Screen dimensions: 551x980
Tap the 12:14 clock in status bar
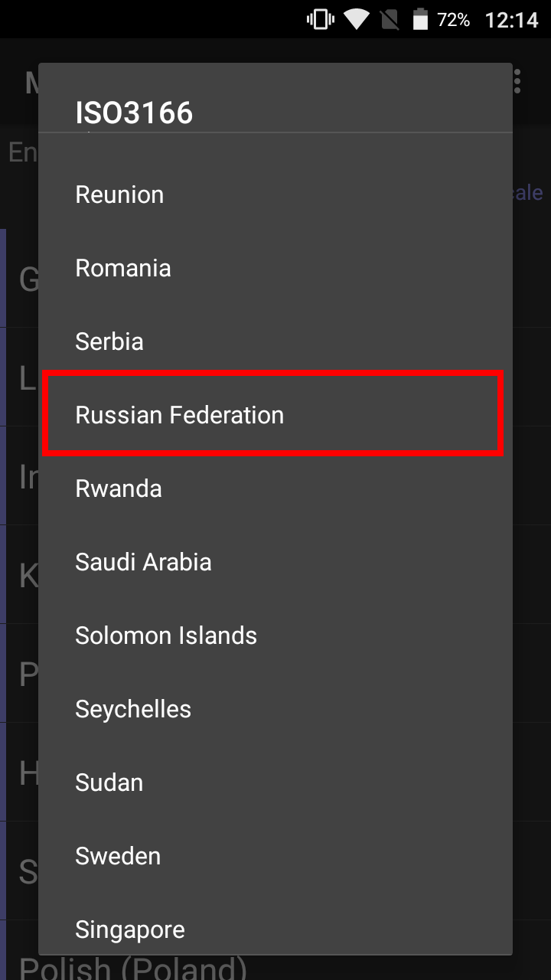(512, 20)
